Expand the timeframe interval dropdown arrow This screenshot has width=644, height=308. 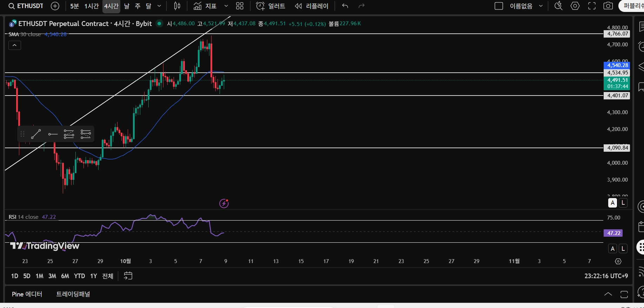point(159,6)
